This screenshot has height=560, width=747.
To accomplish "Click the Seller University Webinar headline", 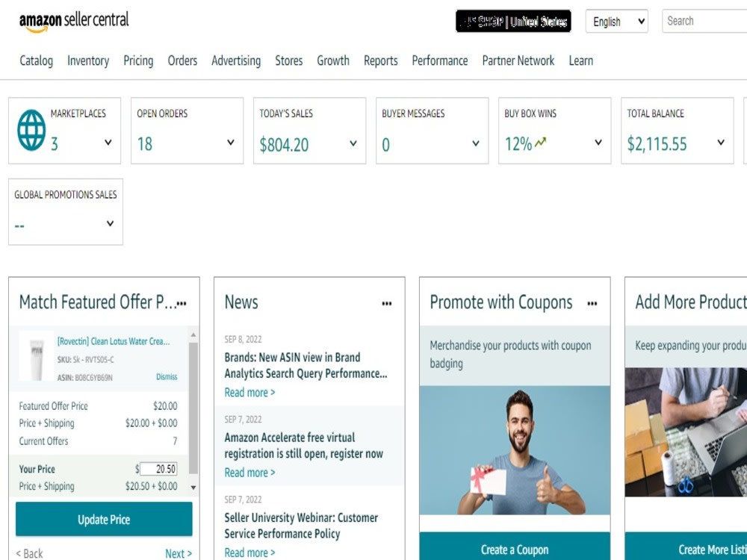I will tap(301, 525).
